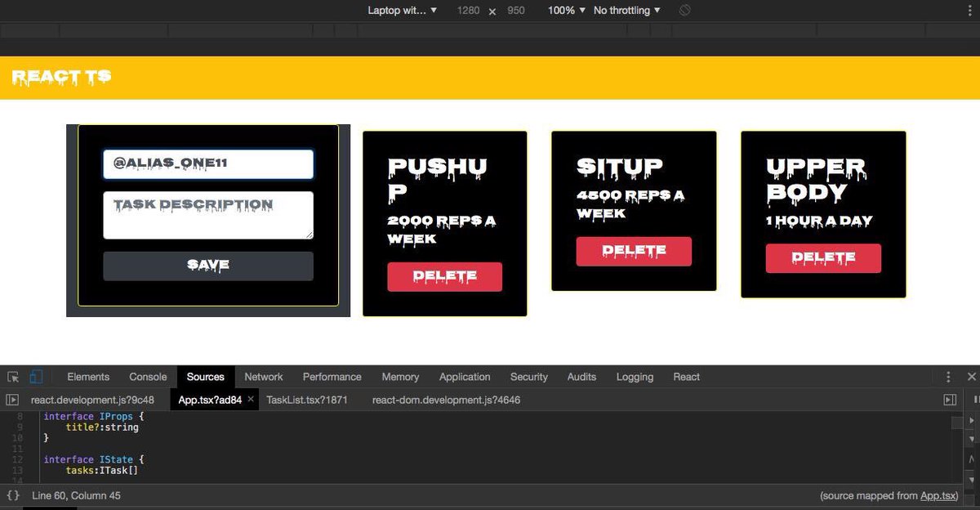The width and height of the screenshot is (980, 510).
Task: Switch to the Console tab
Action: tap(147, 377)
